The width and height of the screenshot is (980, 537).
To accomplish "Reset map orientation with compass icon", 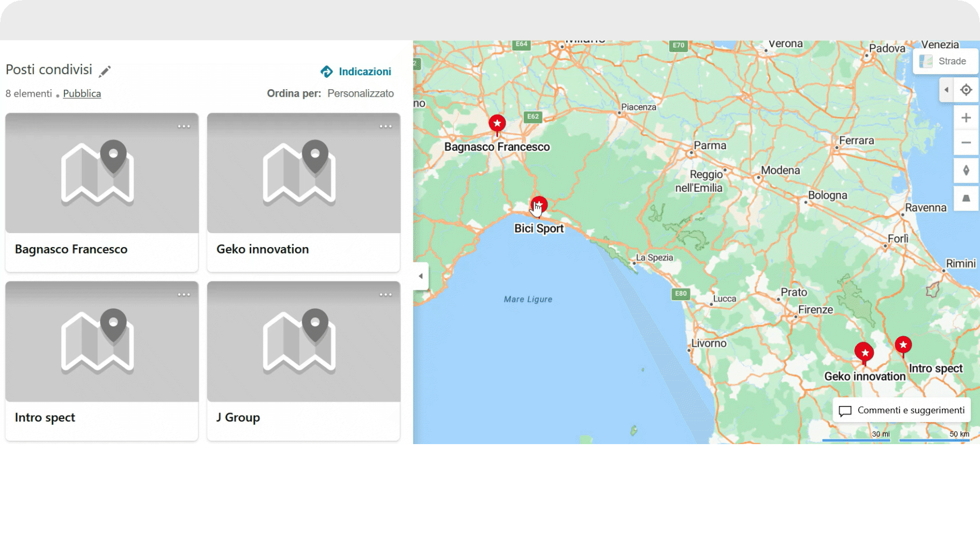I will (966, 171).
